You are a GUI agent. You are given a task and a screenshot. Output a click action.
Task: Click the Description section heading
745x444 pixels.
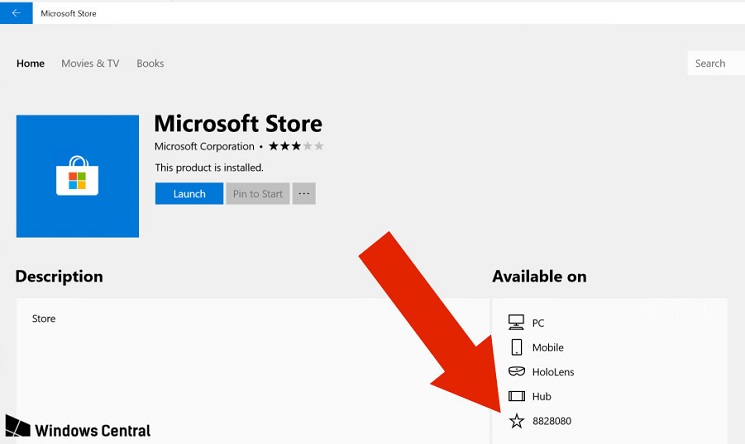(59, 276)
